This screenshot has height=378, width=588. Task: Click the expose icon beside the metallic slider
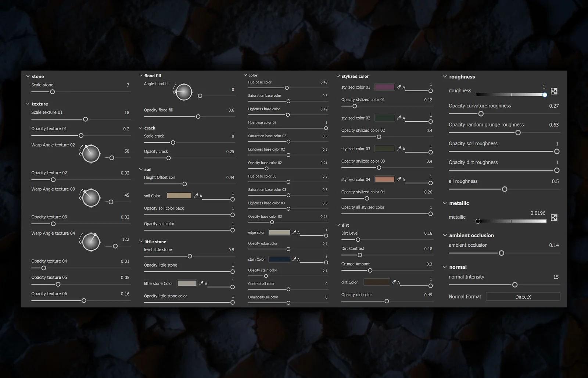[554, 217]
